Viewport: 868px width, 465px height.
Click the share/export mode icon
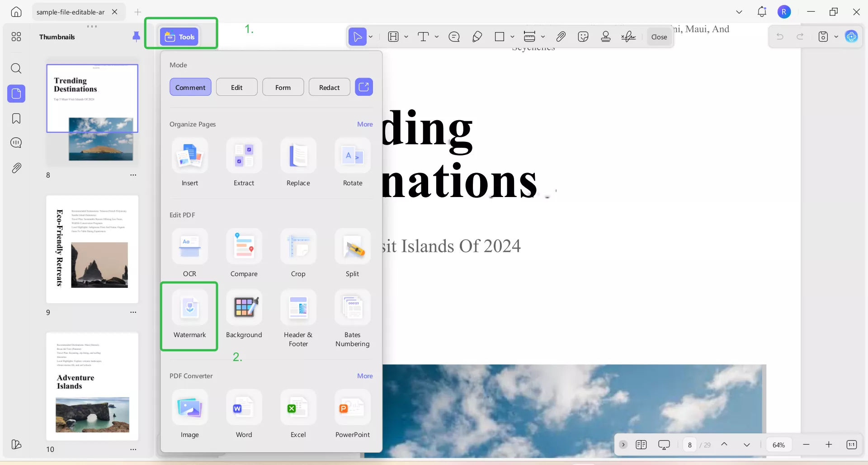(364, 87)
